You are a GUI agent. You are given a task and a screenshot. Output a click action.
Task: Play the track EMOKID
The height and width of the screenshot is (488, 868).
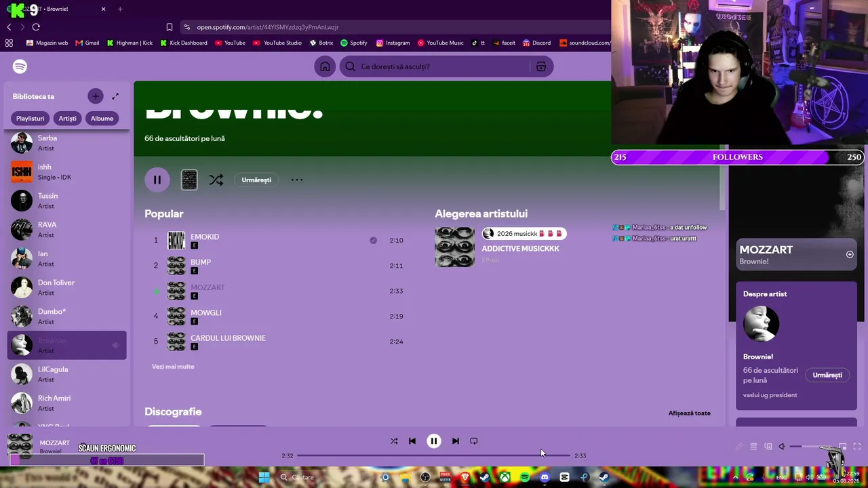click(x=205, y=237)
